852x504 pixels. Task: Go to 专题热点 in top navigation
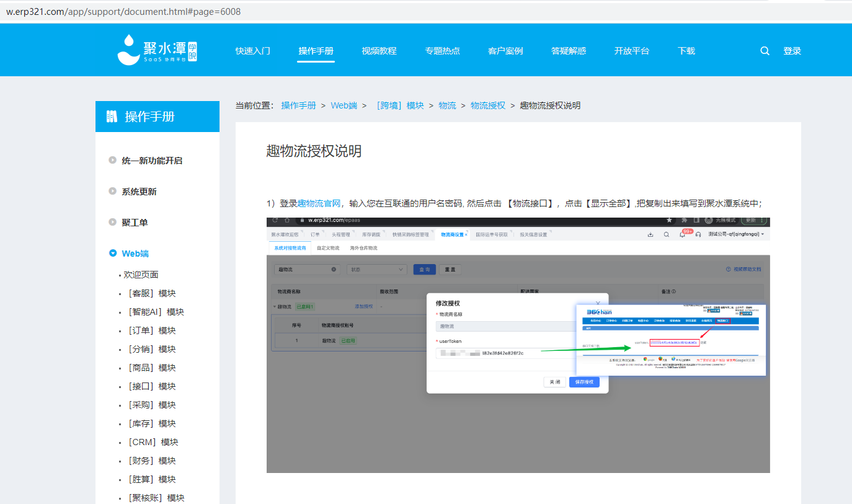tap(442, 51)
